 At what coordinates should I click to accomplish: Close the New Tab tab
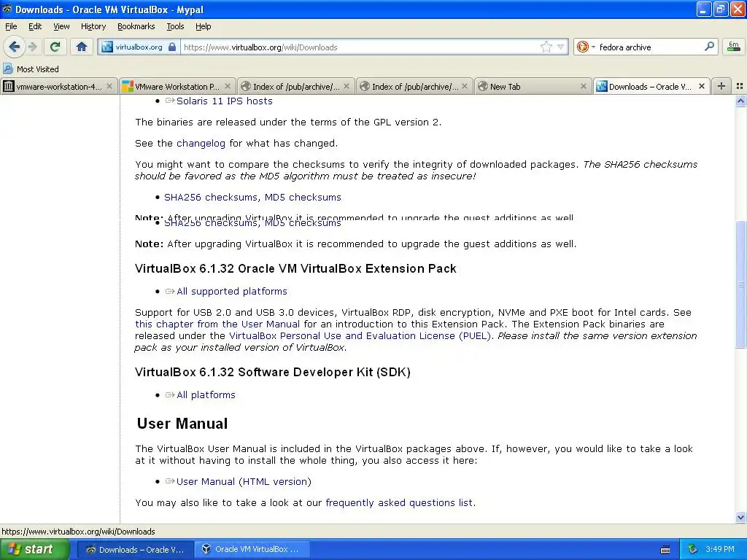click(584, 86)
